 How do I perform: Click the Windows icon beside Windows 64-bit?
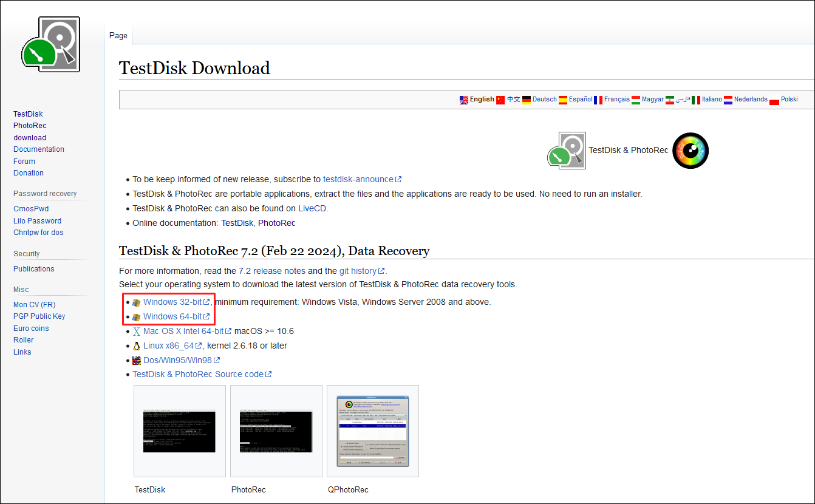(137, 317)
